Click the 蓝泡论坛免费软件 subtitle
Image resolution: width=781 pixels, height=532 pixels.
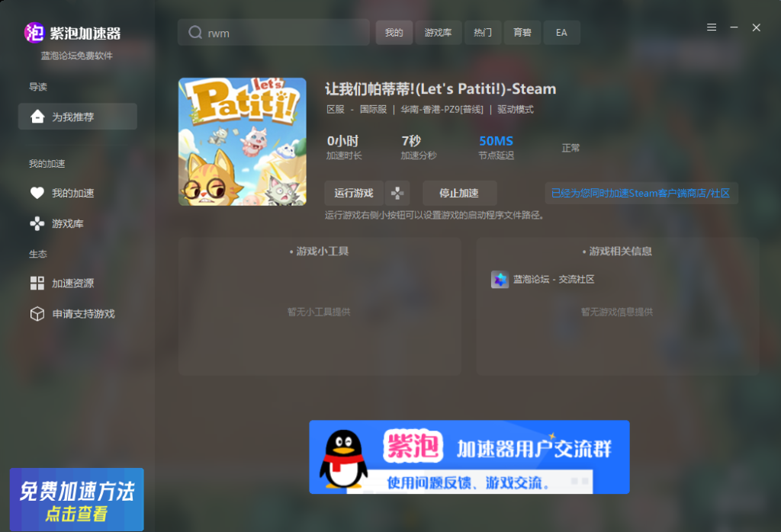[x=77, y=56]
